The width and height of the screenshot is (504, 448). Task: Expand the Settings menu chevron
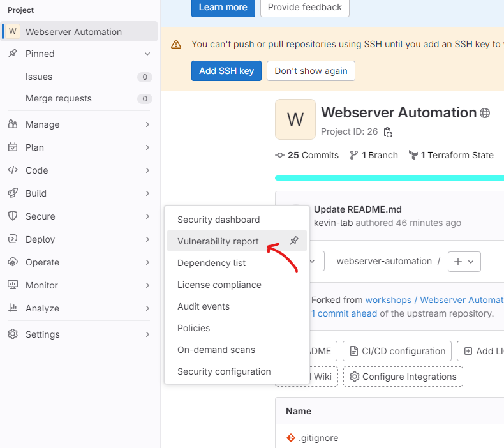coord(147,334)
